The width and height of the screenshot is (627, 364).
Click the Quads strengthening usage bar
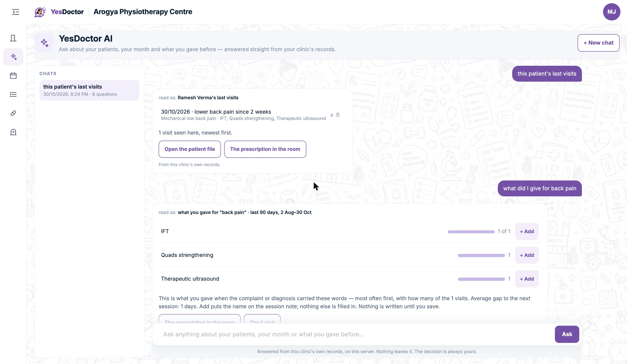[x=481, y=255]
